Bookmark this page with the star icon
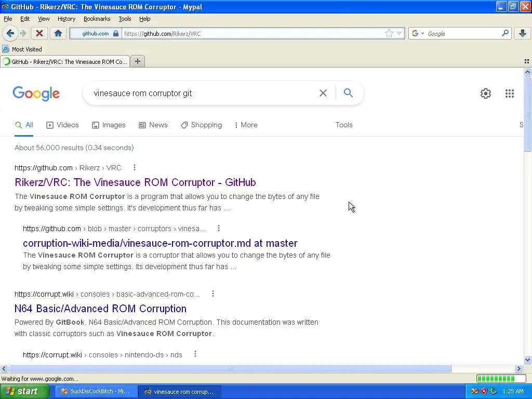The height and width of the screenshot is (399, 532). [389, 33]
